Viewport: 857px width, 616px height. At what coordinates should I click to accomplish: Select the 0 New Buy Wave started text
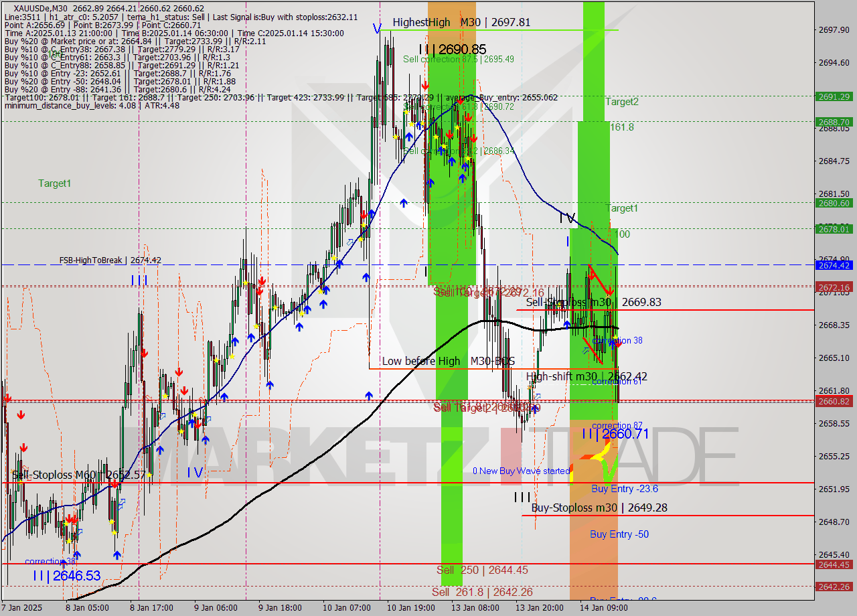point(522,471)
